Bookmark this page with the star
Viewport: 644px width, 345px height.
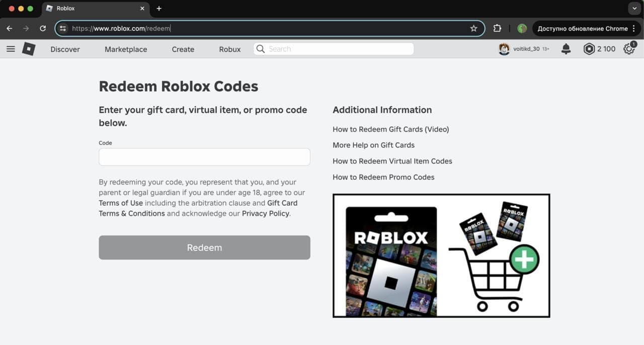coord(473,29)
